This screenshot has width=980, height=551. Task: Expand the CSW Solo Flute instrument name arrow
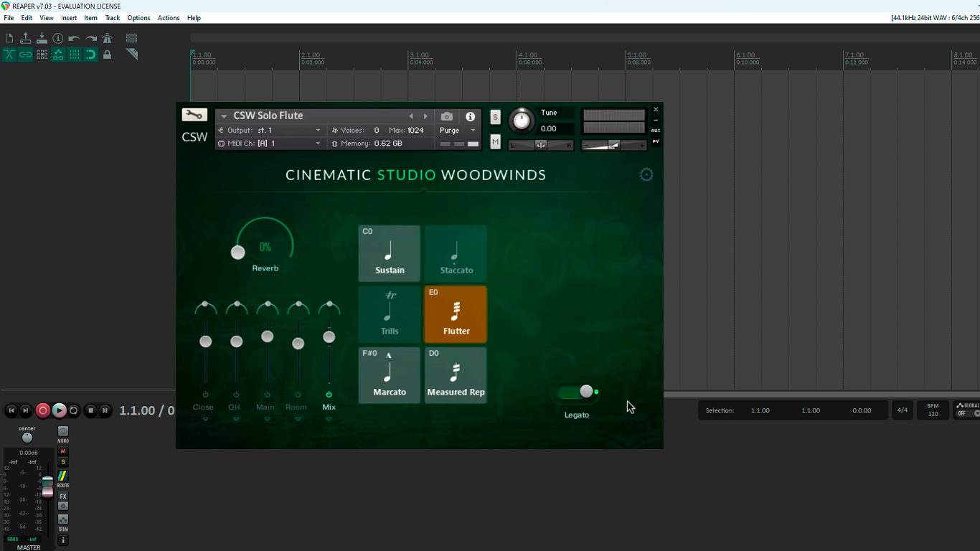point(224,116)
